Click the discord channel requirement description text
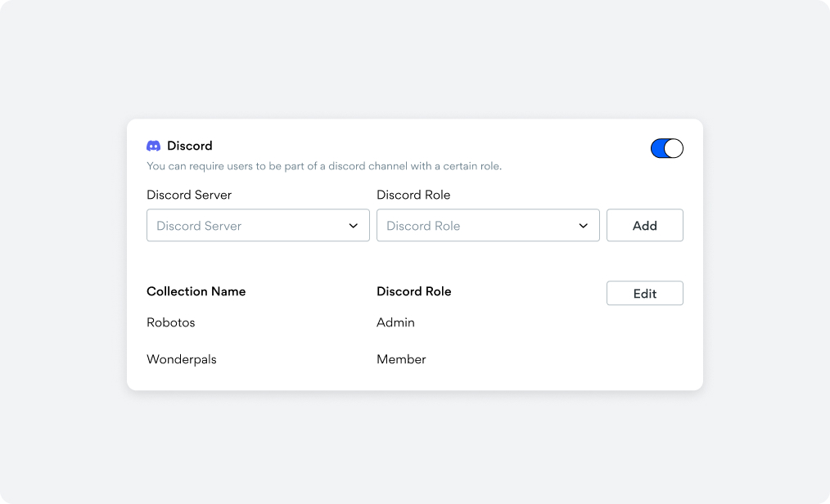This screenshot has width=830, height=504. point(323,166)
